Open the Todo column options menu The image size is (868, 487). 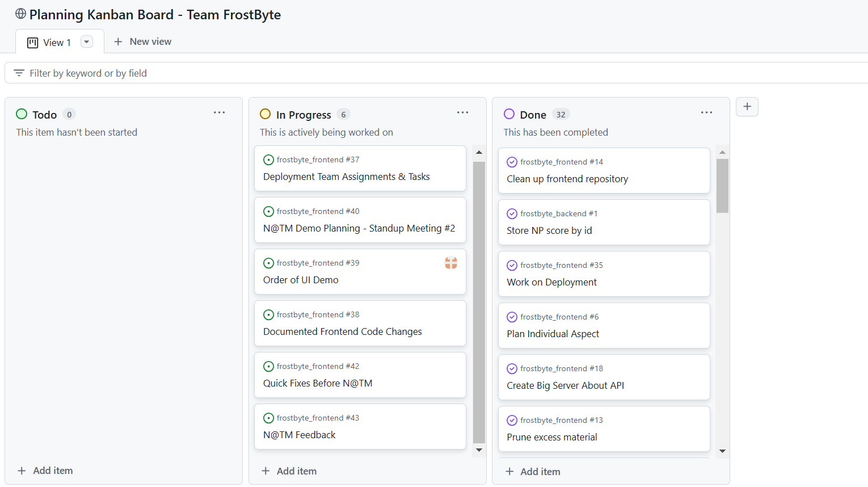pyautogui.click(x=219, y=113)
